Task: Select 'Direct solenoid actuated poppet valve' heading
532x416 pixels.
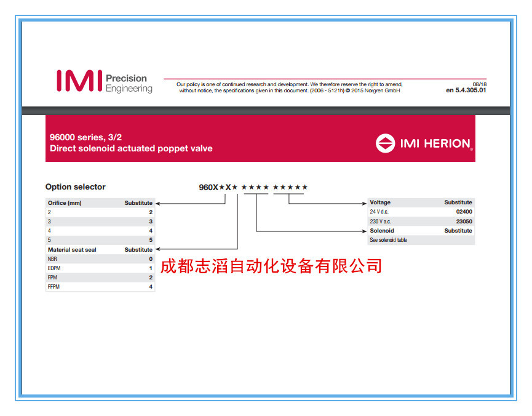Action: click(131, 148)
